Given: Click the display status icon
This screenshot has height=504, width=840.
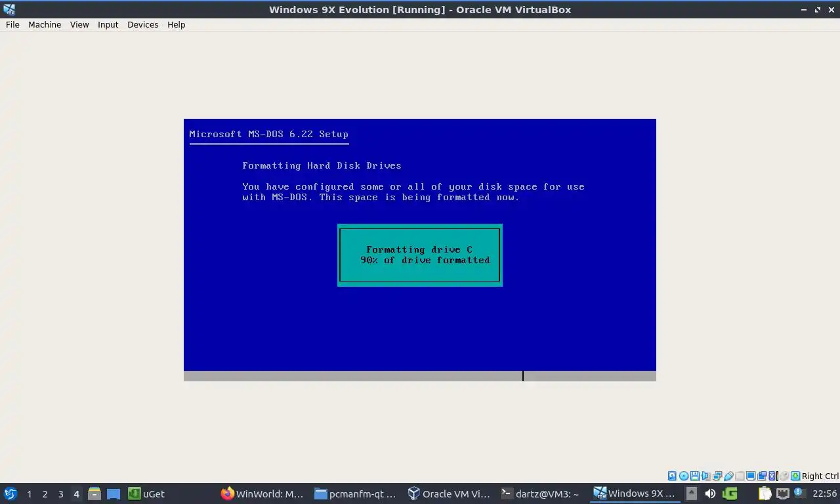Looking at the screenshot, I should pyautogui.click(x=751, y=476).
